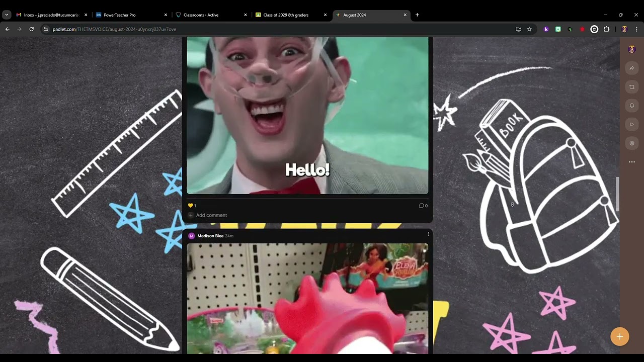Screen dimensions: 644x362
Task: Open the purple K extension
Action: pos(546,29)
